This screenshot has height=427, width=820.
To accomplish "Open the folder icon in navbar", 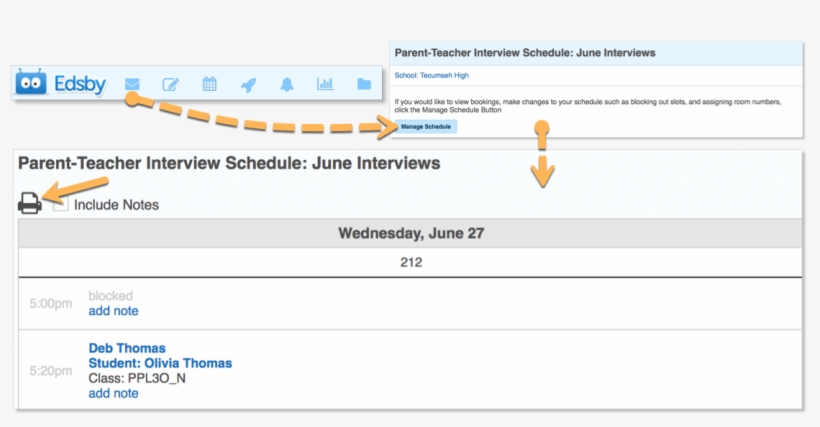I will (364, 85).
